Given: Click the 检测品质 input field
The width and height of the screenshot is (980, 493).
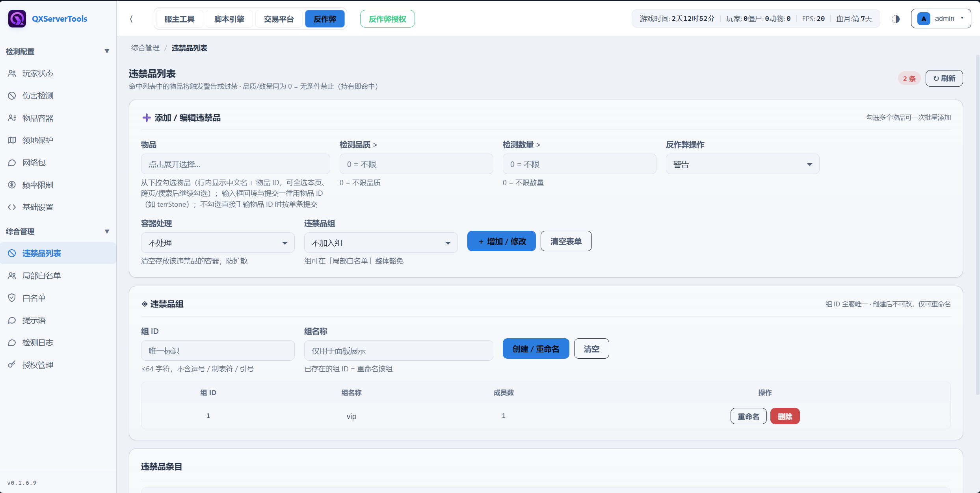Looking at the screenshot, I should [416, 164].
